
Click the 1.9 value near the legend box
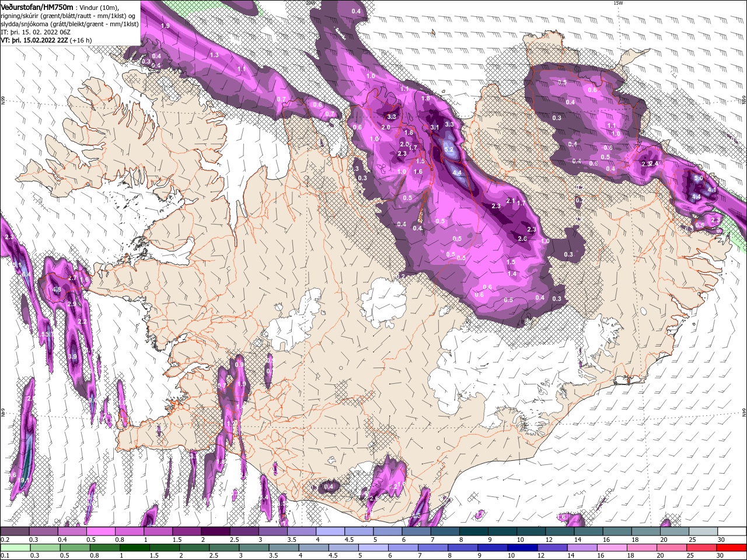pyautogui.click(x=165, y=26)
